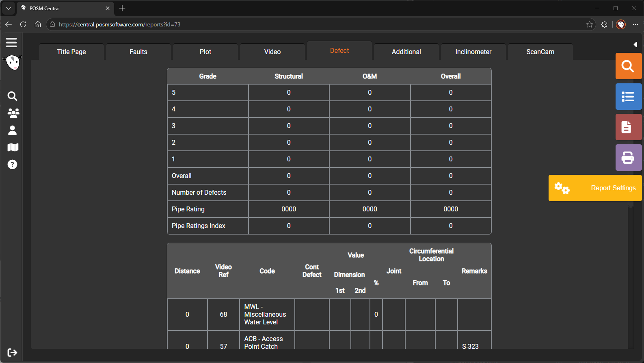Click the video ref value 57
Viewport: 644px width, 363px height.
point(223,346)
